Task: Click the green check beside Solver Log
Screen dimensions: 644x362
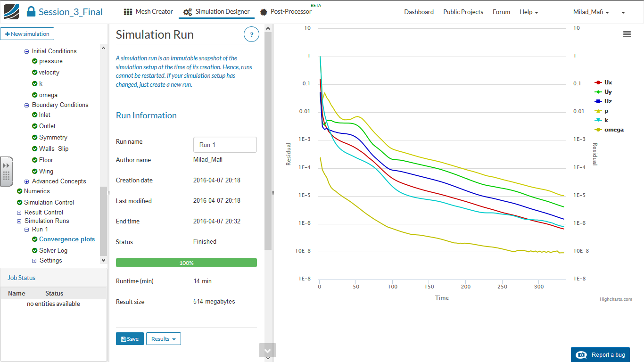Action: click(35, 250)
